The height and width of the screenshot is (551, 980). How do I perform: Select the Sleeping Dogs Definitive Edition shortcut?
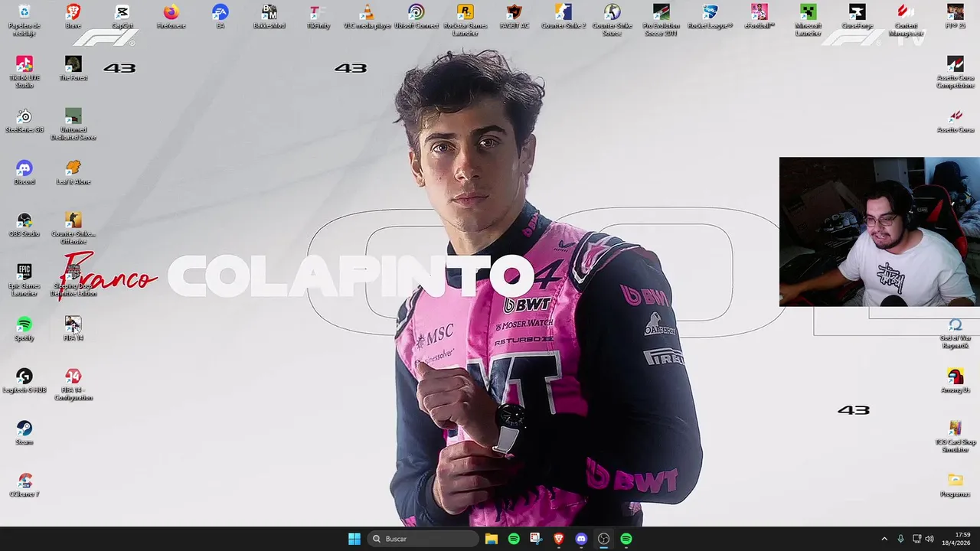click(73, 280)
